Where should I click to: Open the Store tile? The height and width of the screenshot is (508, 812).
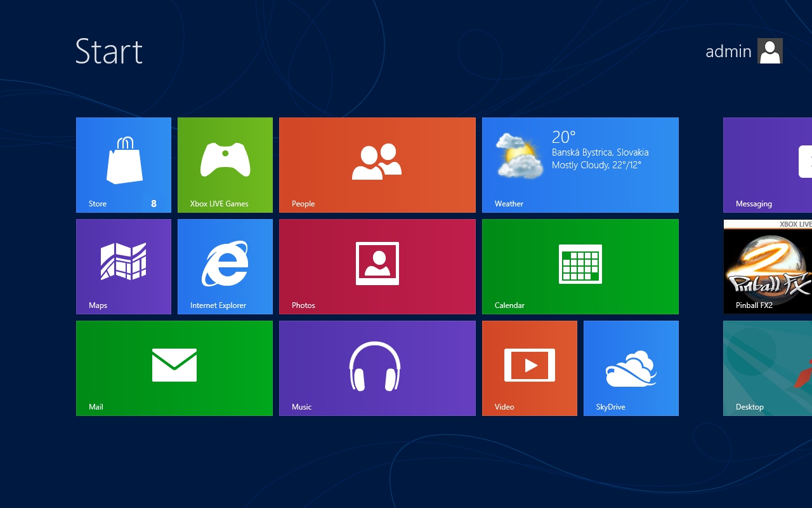124,165
